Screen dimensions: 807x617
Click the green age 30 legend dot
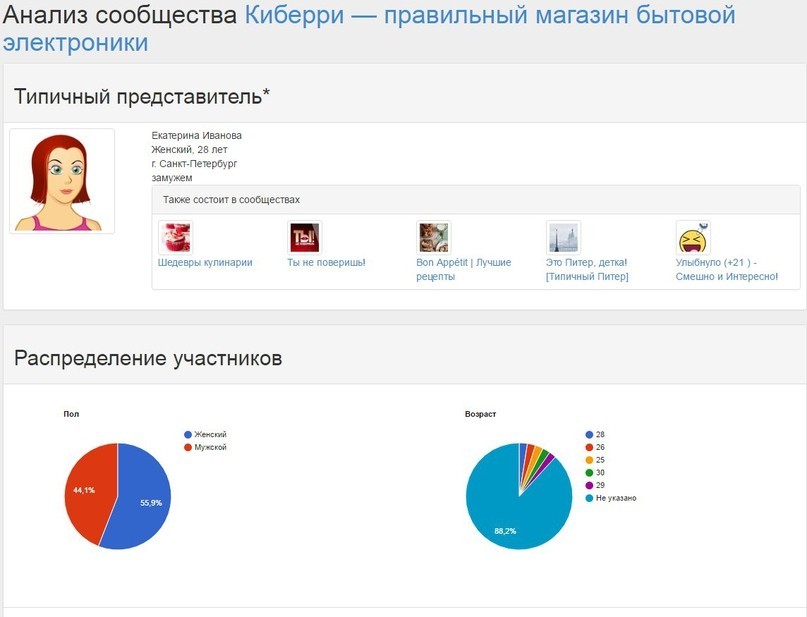[x=589, y=472]
